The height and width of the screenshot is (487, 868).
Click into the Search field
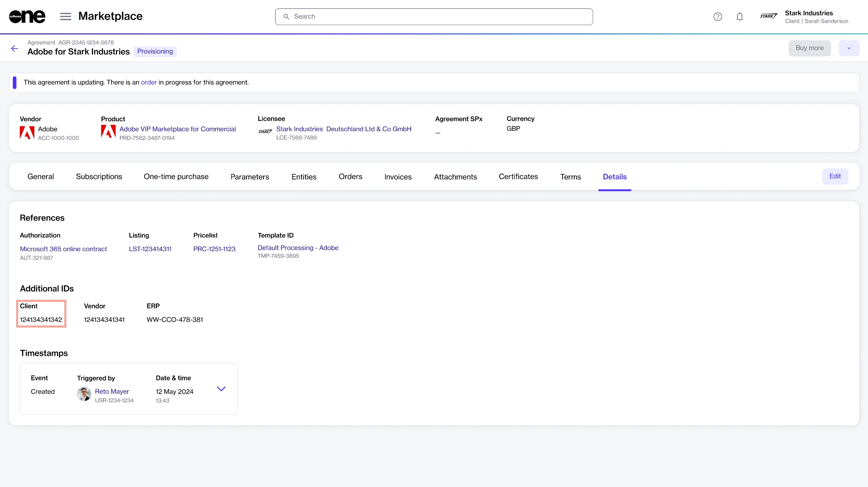[434, 17]
